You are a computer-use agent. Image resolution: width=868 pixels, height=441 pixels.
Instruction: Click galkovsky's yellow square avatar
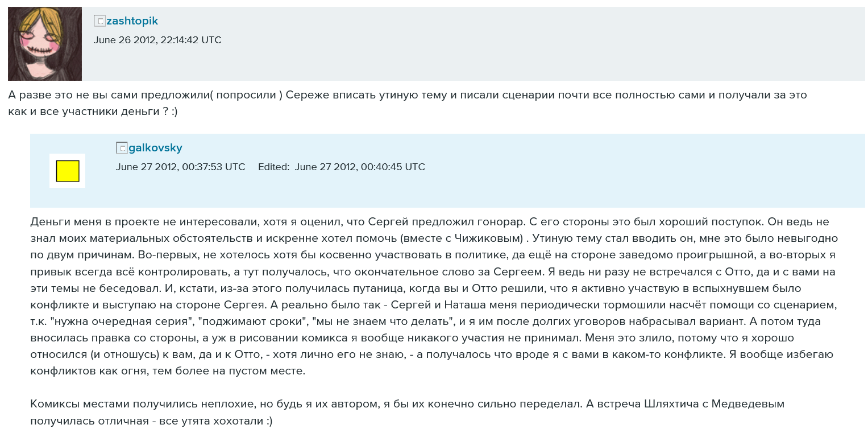(67, 171)
